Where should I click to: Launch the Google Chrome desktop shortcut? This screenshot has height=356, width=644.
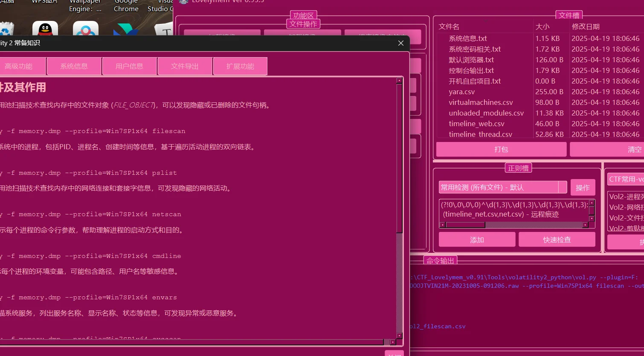coord(126,6)
